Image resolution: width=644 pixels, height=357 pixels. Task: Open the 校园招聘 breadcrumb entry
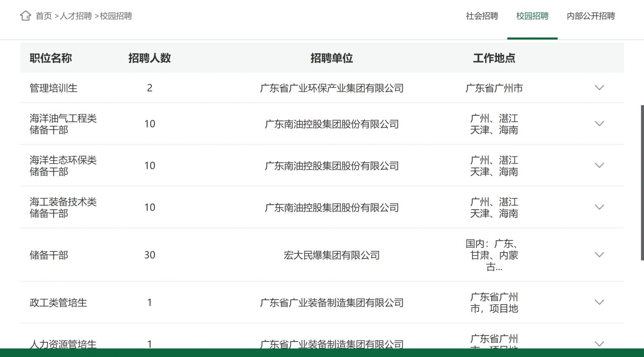click(116, 16)
